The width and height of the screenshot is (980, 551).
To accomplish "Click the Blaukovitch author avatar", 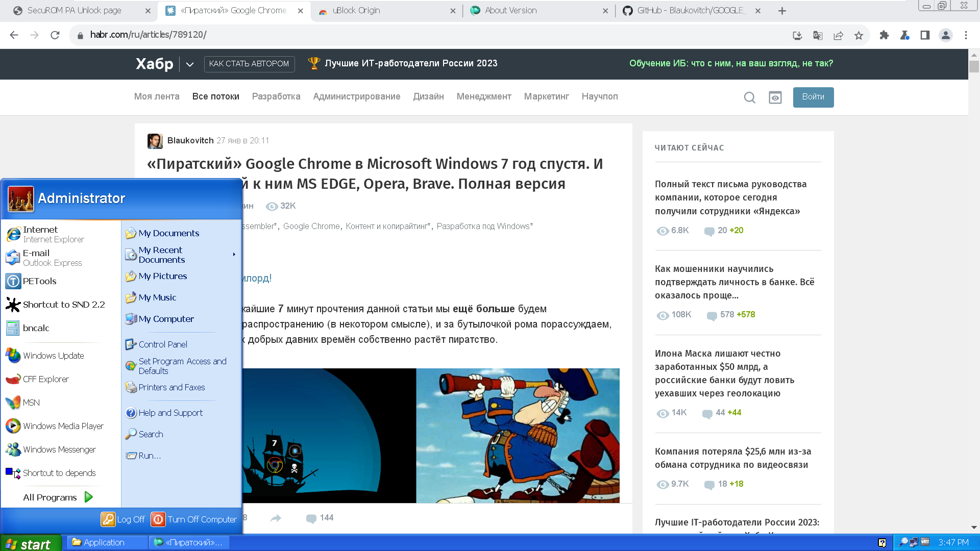I will pyautogui.click(x=155, y=141).
